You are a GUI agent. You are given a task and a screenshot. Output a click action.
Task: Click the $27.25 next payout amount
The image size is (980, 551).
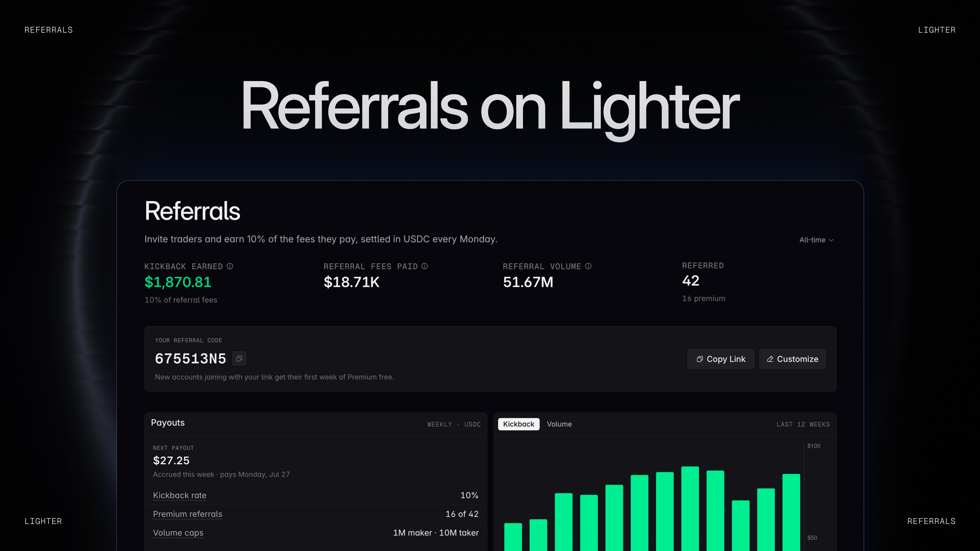171,460
